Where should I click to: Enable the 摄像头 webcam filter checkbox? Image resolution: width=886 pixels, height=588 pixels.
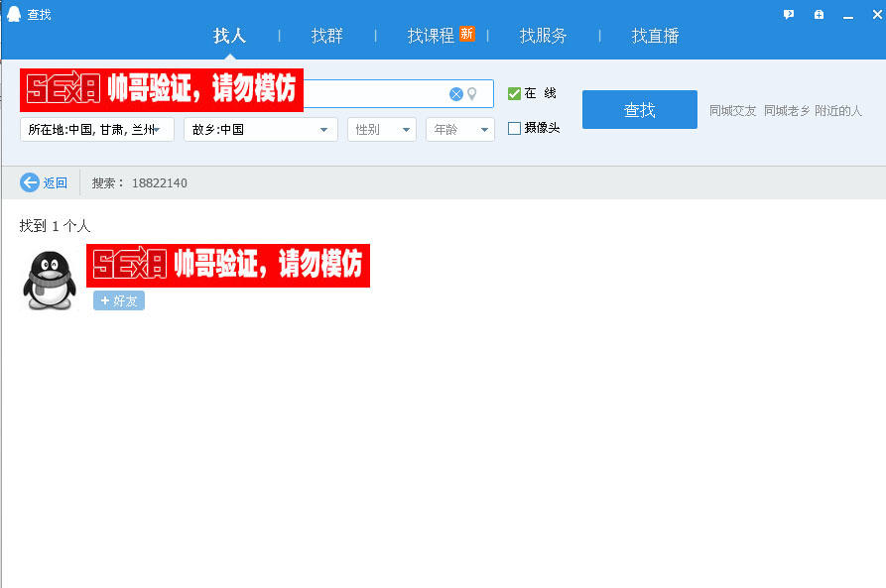click(512, 128)
